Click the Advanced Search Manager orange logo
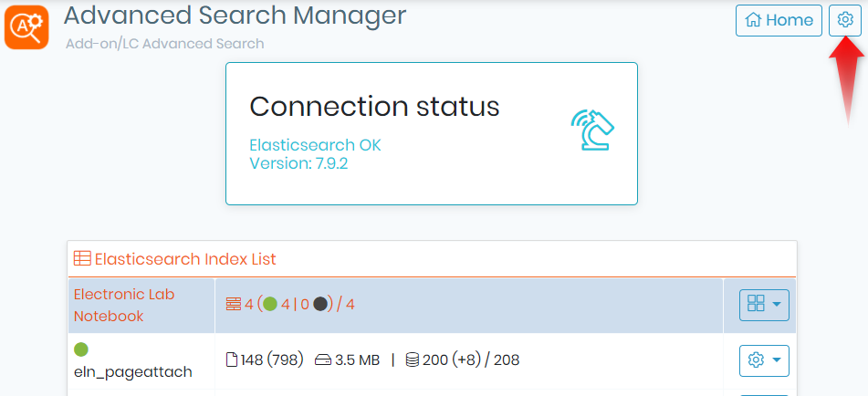 [26, 27]
